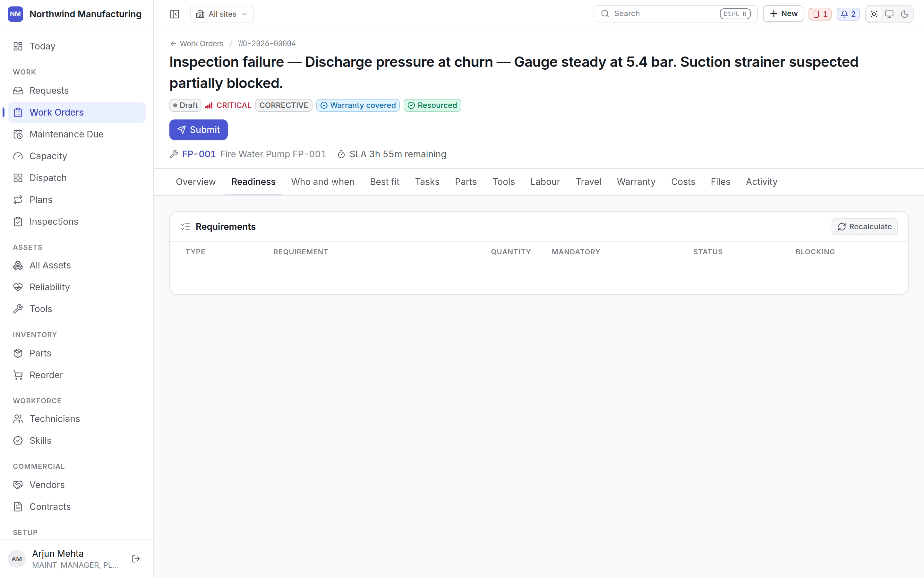Click the CRITICAL priority indicator
The height and width of the screenshot is (578, 924).
coord(228,105)
